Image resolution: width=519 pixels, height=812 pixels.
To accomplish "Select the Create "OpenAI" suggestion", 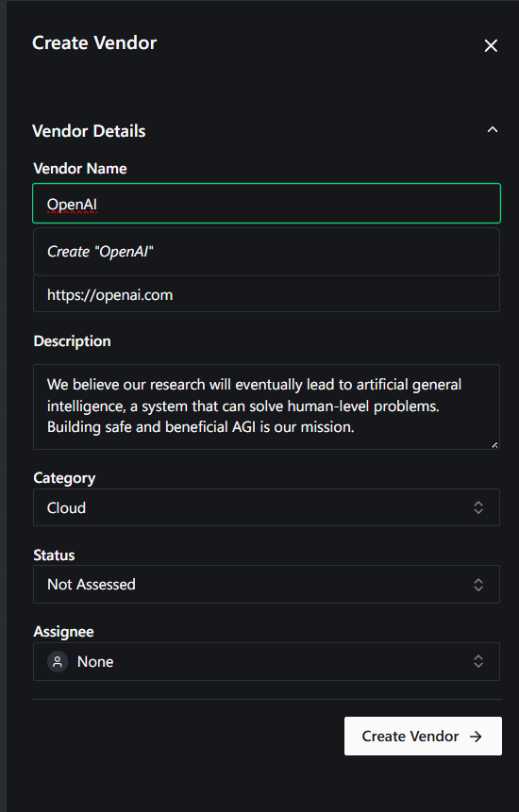I will [x=266, y=252].
